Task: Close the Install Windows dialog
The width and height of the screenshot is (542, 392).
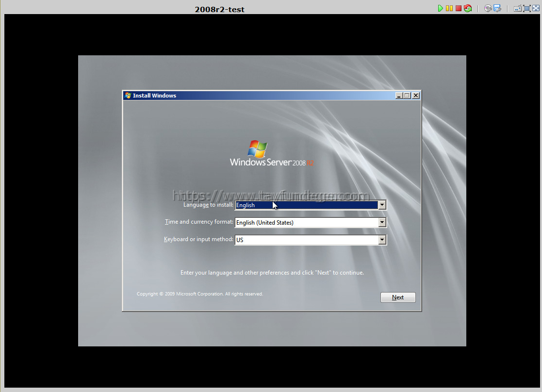Action: (x=416, y=96)
